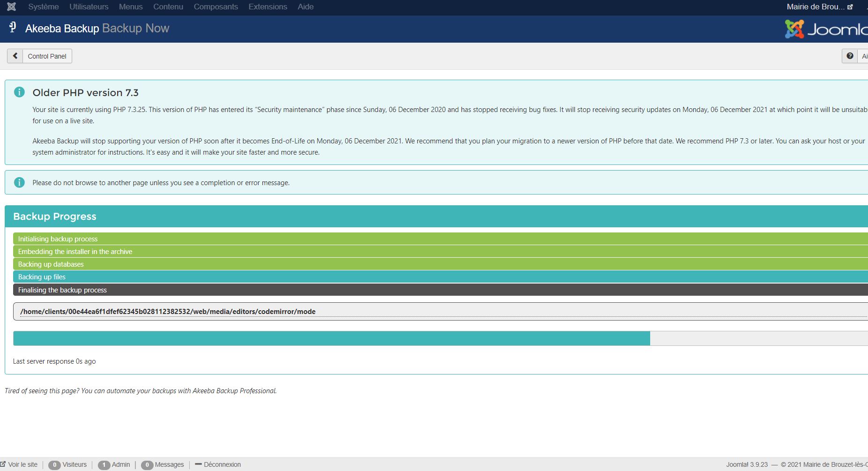The height and width of the screenshot is (471, 868).
Task: Click the Visiteurs label in footer
Action: tap(74, 464)
